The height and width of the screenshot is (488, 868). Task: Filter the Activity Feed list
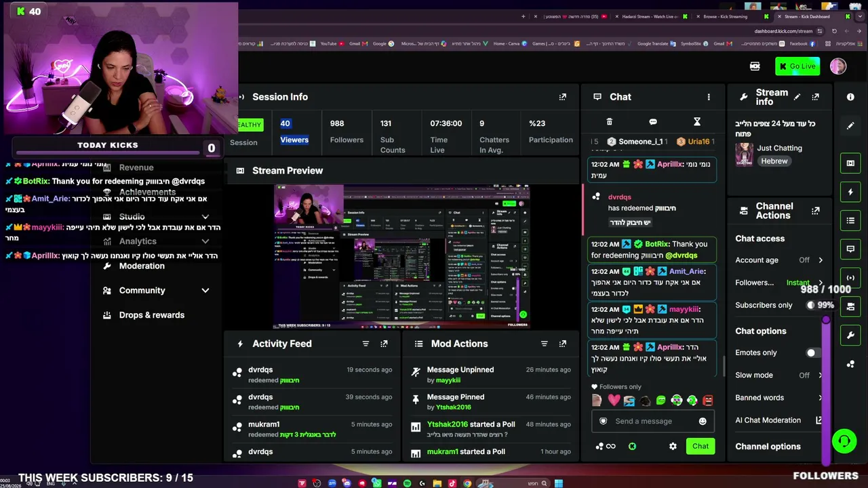(x=366, y=344)
